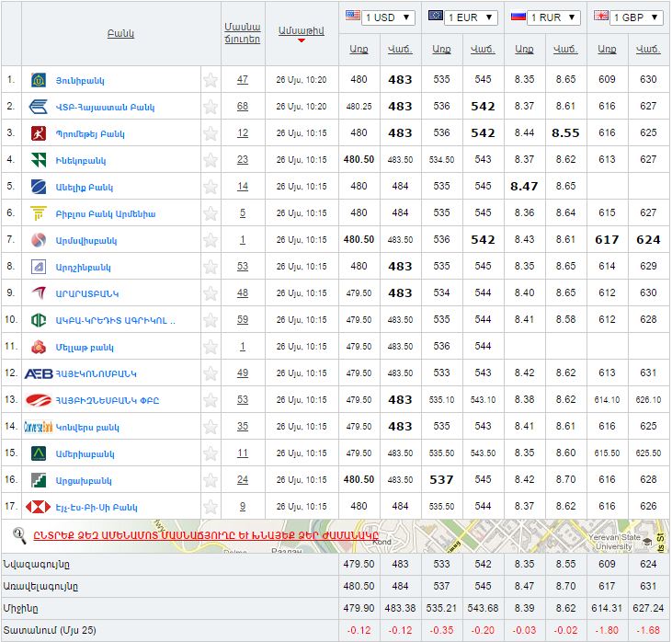
Task: Sort by the Ամսաթիվ date column header
Action: [x=302, y=30]
